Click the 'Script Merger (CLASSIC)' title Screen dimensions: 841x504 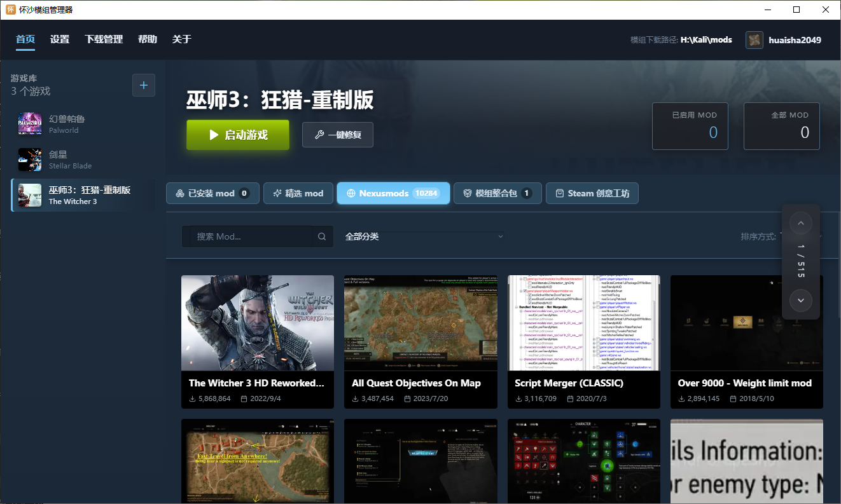[569, 383]
